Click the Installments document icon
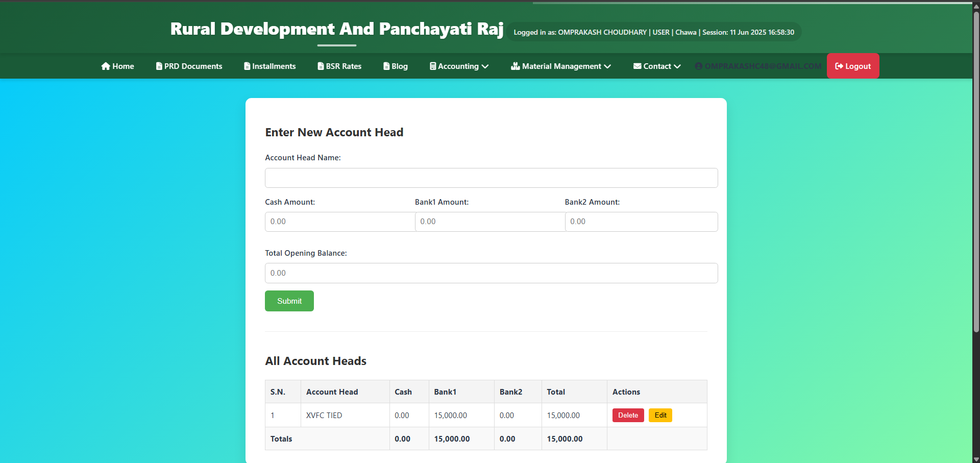 247,66
